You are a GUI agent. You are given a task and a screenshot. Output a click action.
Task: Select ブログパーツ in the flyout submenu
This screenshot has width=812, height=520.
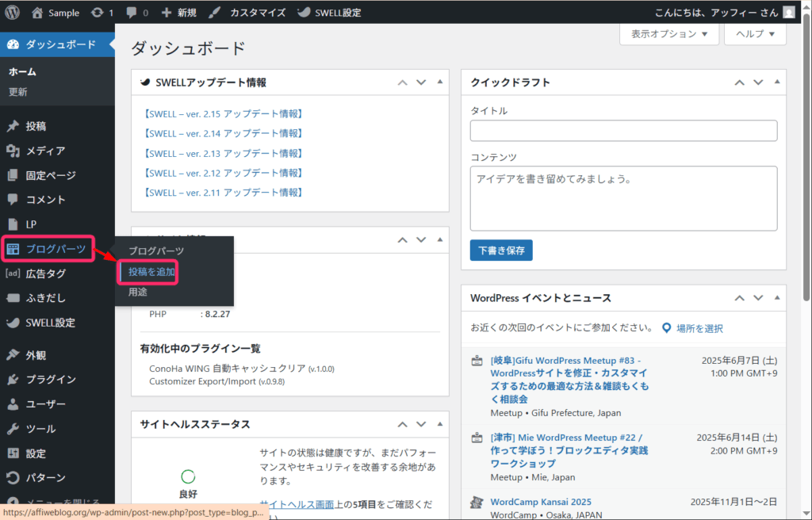[156, 251]
